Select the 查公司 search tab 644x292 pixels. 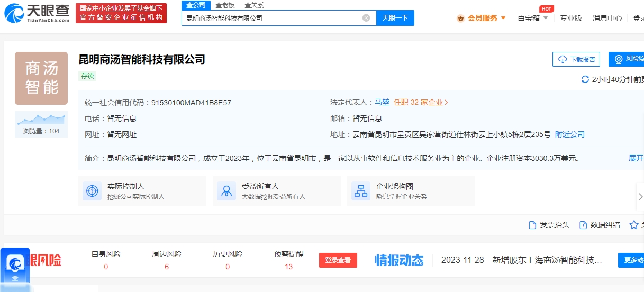[196, 5]
